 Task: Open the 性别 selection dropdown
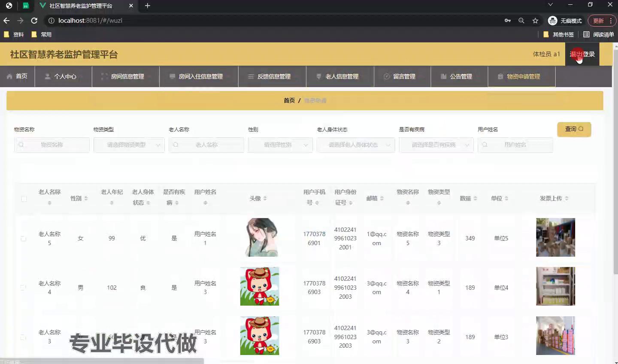coord(280,145)
